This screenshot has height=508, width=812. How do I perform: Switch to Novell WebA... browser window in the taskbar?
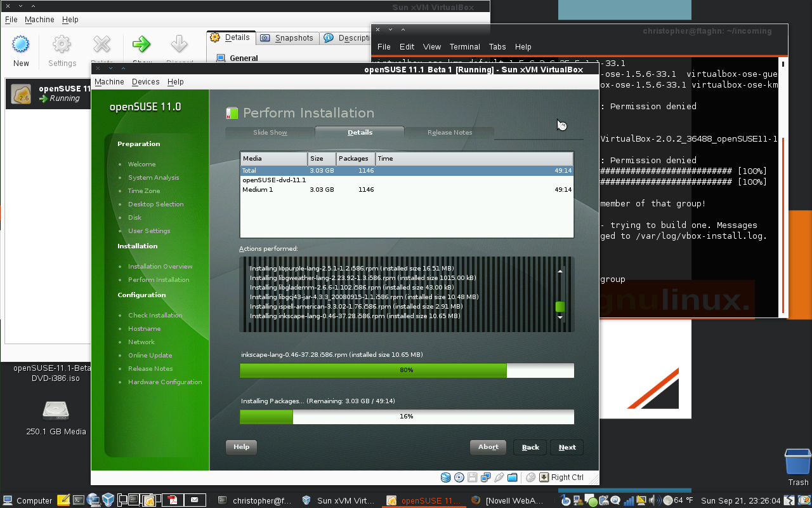(x=507, y=500)
